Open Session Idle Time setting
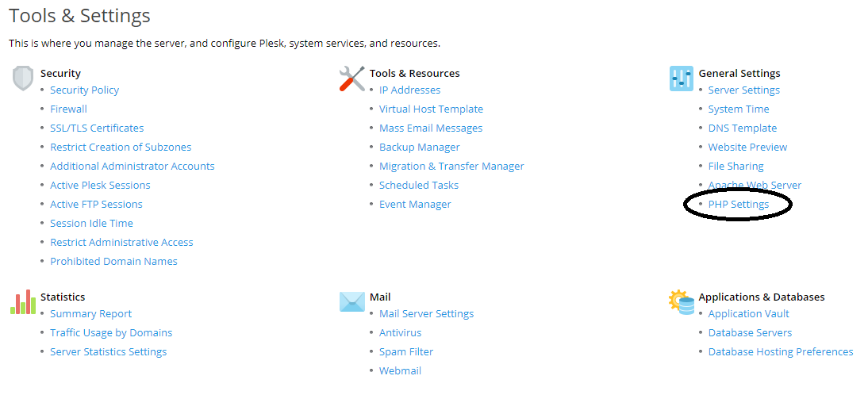The width and height of the screenshot is (868, 395). click(91, 223)
